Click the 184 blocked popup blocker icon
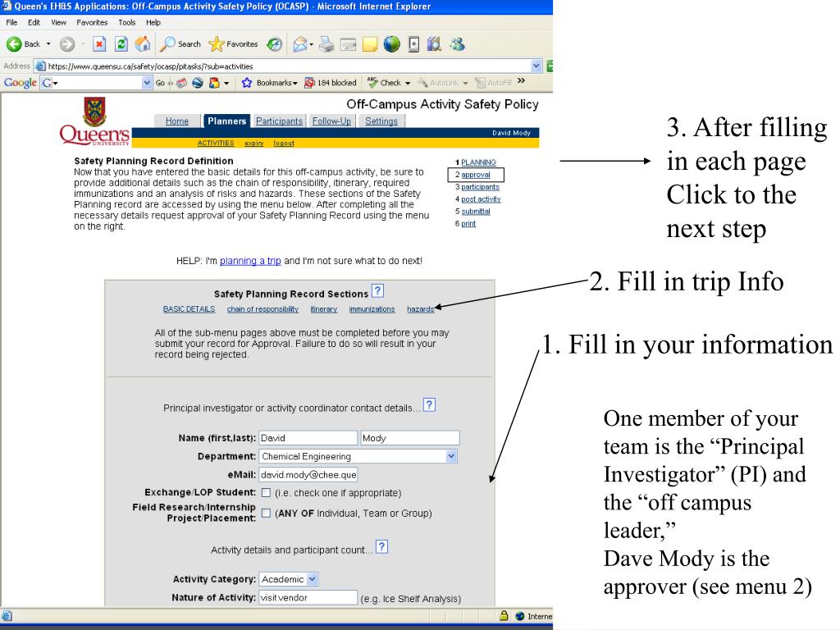 pyautogui.click(x=309, y=83)
